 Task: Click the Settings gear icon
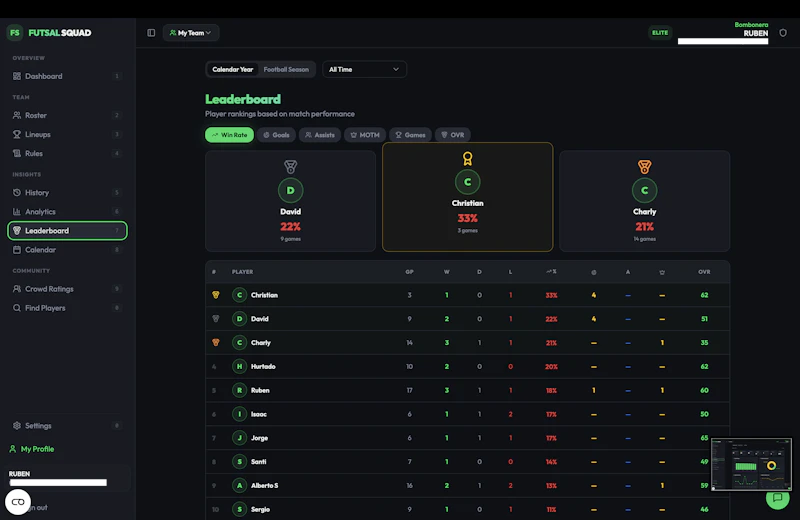pos(17,426)
